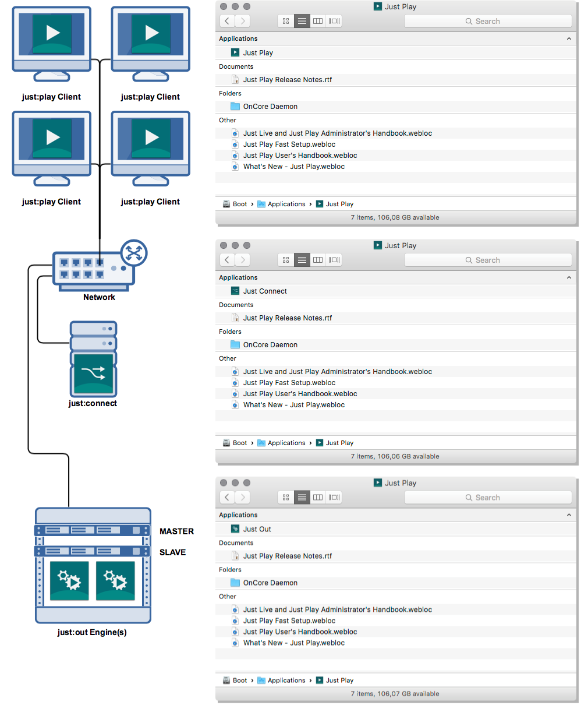Go forward in window listing Just Connect
Screen dimensions: 588x712
(x=243, y=260)
